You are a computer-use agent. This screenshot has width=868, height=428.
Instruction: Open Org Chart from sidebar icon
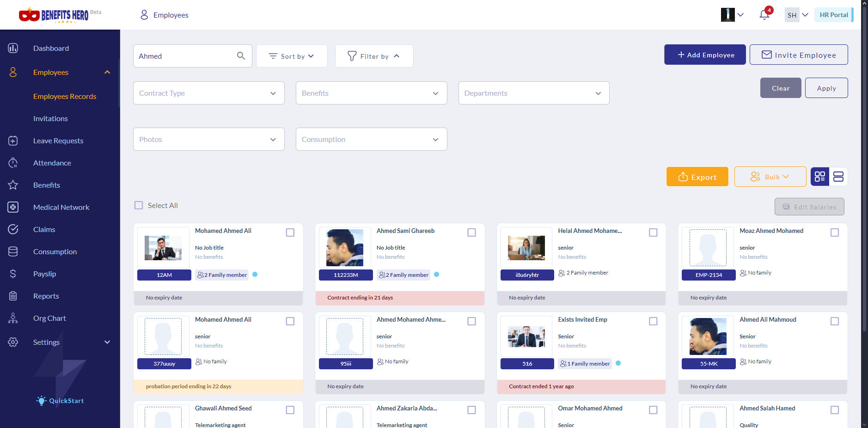[13, 318]
